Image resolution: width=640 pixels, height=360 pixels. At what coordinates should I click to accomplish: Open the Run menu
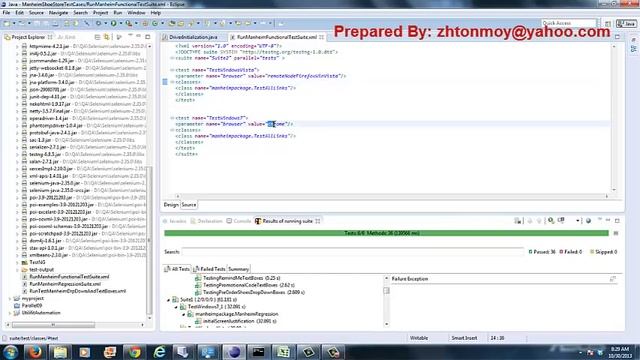coord(118,13)
